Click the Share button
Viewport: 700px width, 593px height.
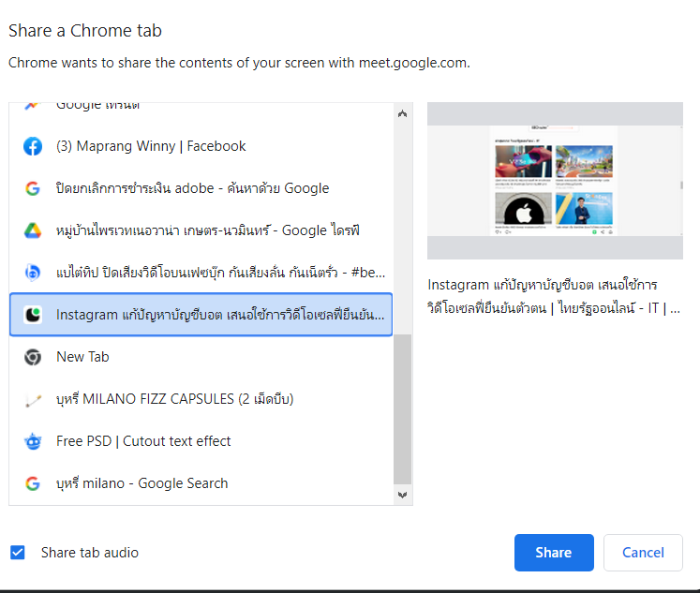554,553
